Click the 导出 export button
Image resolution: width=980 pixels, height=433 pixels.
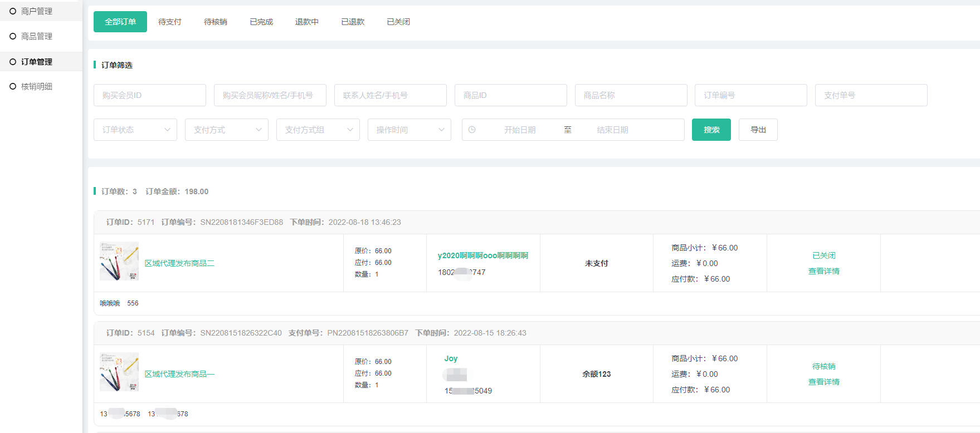758,130
